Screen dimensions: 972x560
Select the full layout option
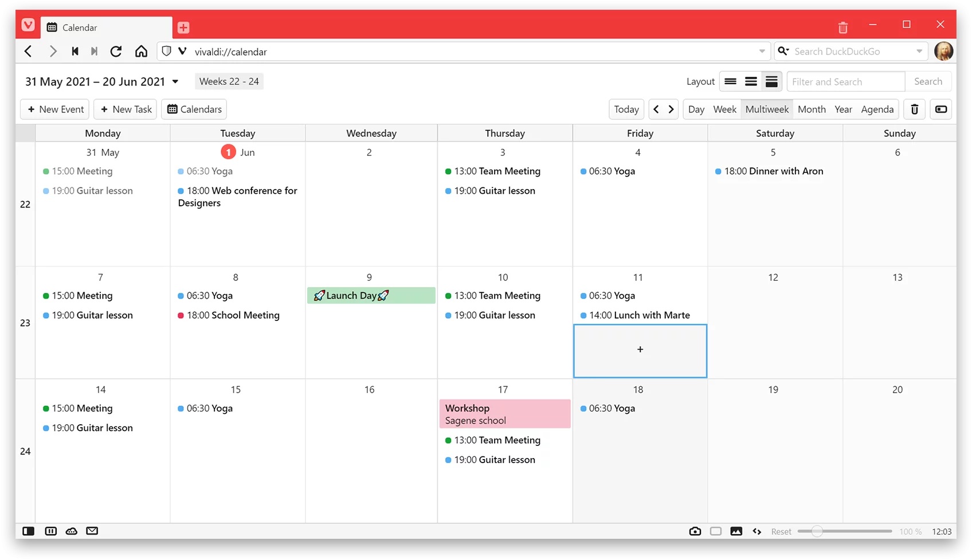771,81
